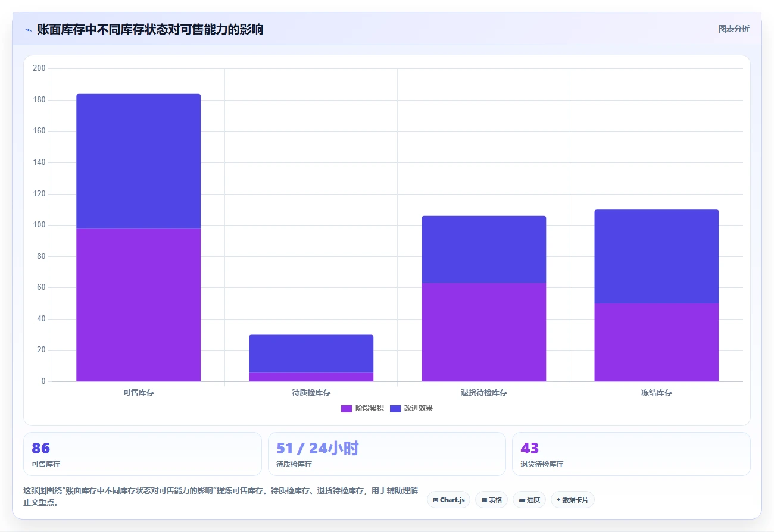This screenshot has height=532, width=774.
Task: Click the lightning icon beside the chart title
Action: 28,30
